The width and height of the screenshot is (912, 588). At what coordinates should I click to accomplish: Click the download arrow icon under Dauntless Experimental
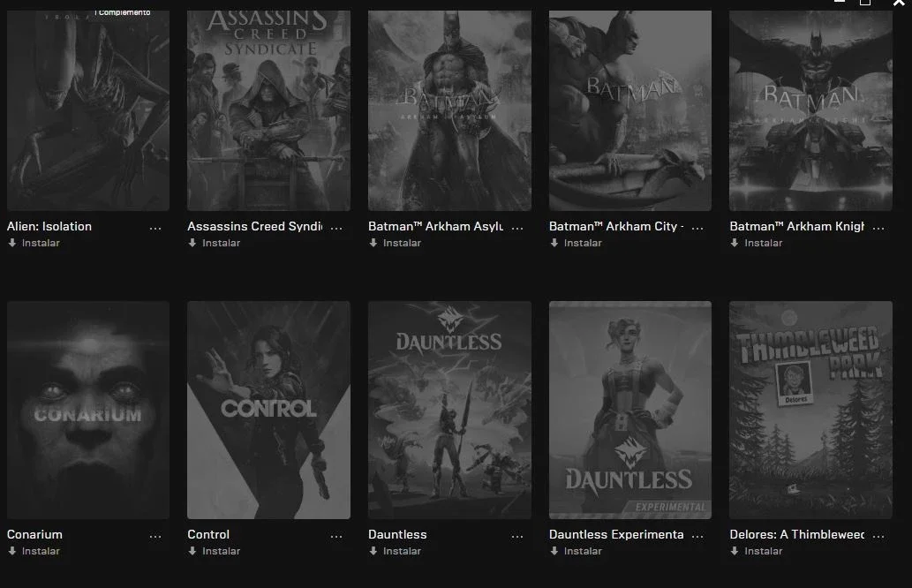pos(554,551)
